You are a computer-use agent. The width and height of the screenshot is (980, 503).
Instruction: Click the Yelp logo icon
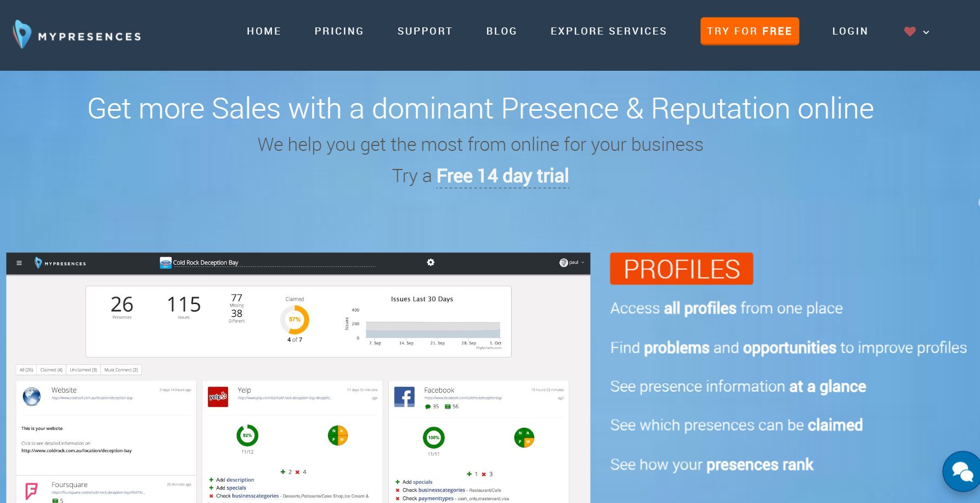[x=218, y=396]
